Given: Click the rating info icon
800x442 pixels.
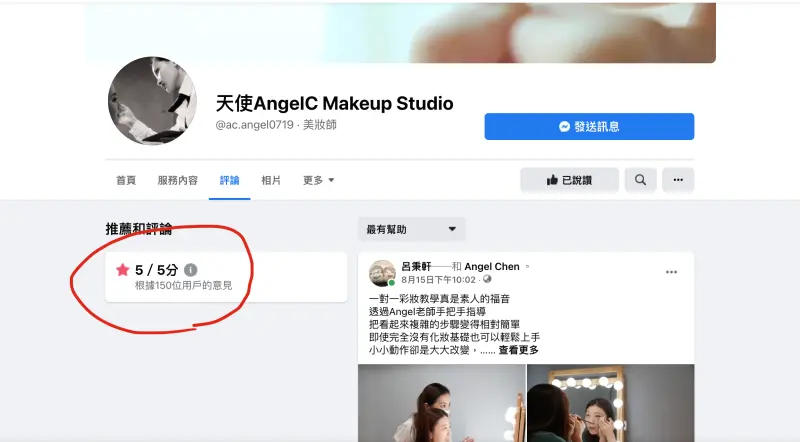Looking at the screenshot, I should click(190, 270).
